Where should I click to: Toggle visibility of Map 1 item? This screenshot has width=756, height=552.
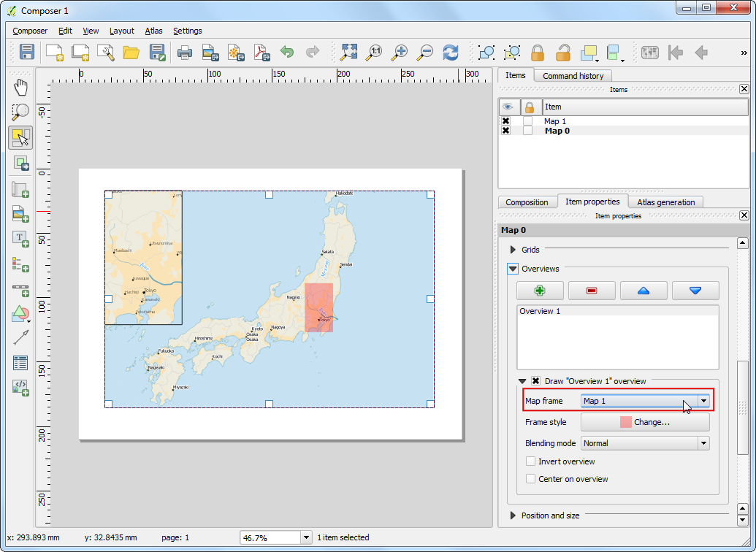(x=505, y=121)
